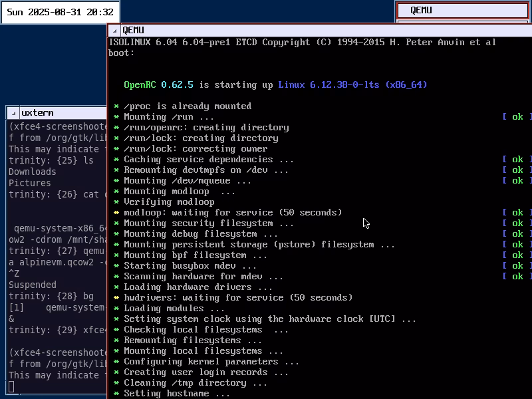Click the ok status beside Scanning hardware for mdev
Screen dimensions: 532x399
[517, 277]
